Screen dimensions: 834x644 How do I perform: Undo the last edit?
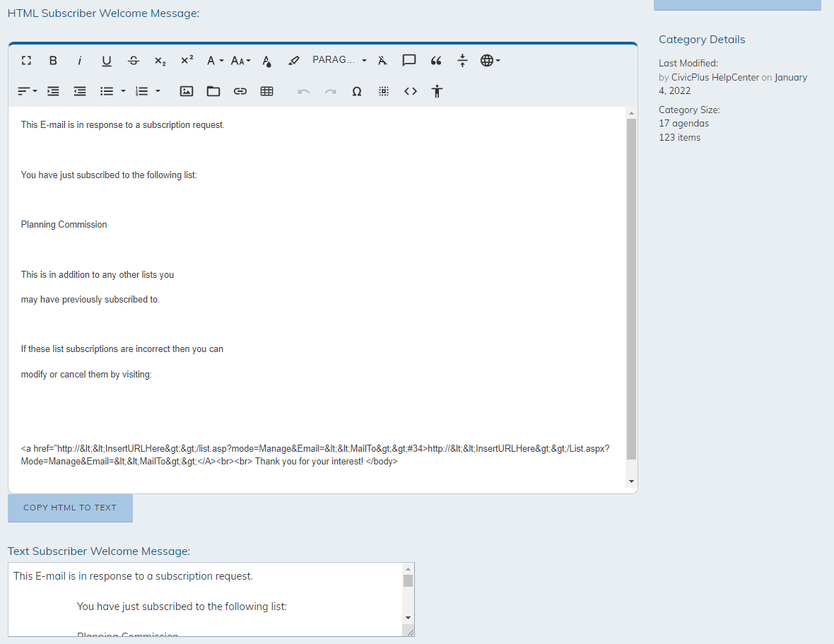coord(304,91)
